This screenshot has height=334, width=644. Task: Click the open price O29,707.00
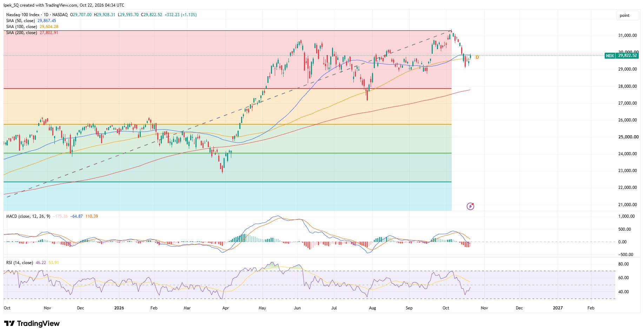(x=81, y=15)
